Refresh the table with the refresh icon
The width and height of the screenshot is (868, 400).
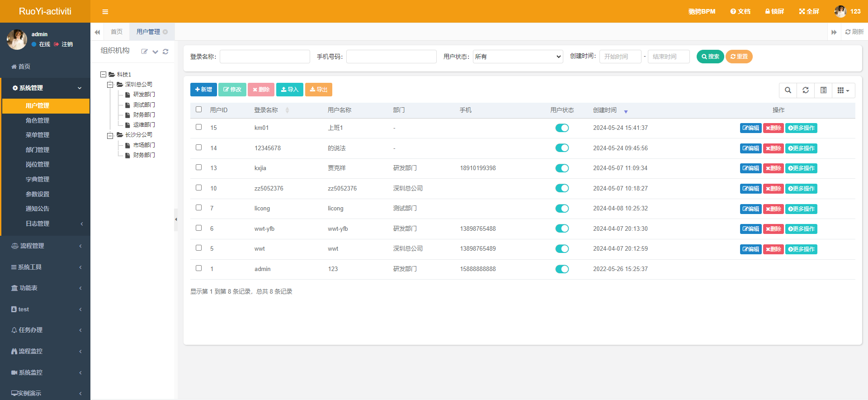[806, 90]
